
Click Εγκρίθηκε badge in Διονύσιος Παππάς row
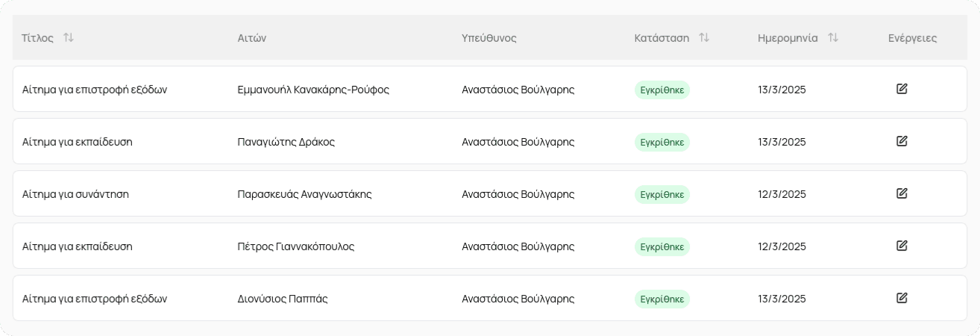pyautogui.click(x=662, y=299)
